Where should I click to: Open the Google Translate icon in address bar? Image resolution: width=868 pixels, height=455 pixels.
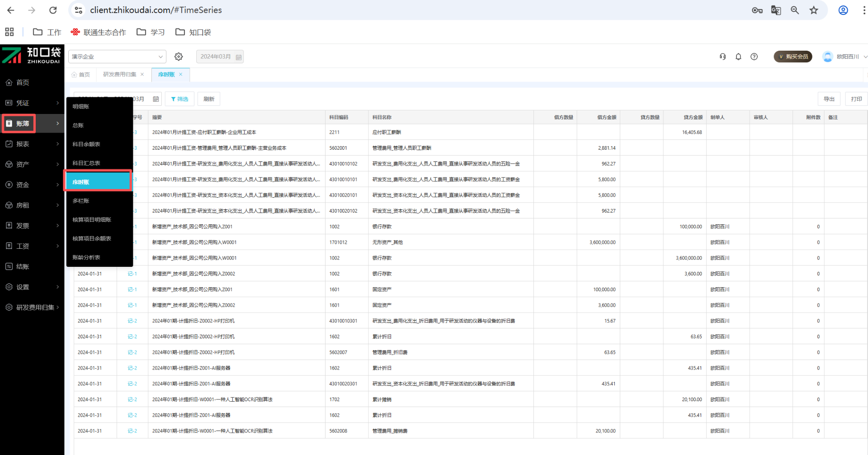coord(776,10)
